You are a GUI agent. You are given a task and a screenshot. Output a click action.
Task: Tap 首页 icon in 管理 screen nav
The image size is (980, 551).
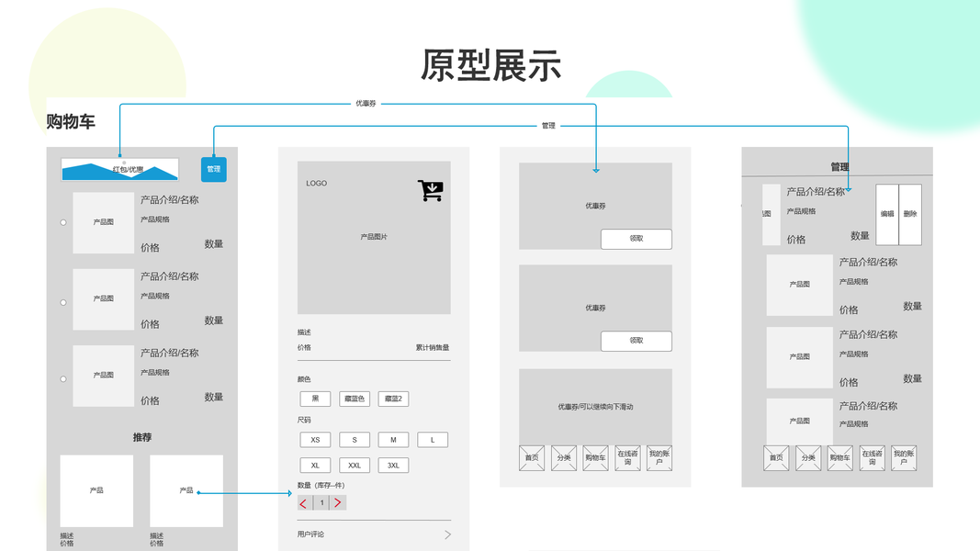(x=776, y=458)
